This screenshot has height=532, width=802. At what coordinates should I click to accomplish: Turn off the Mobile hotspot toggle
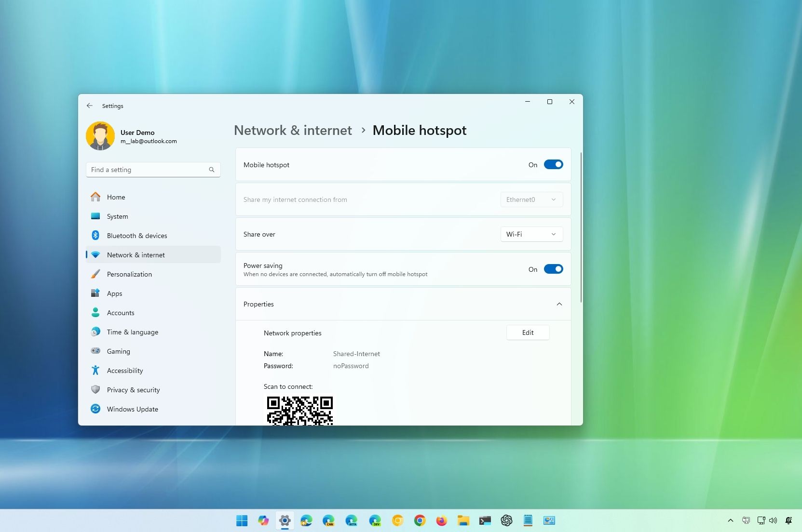click(553, 164)
